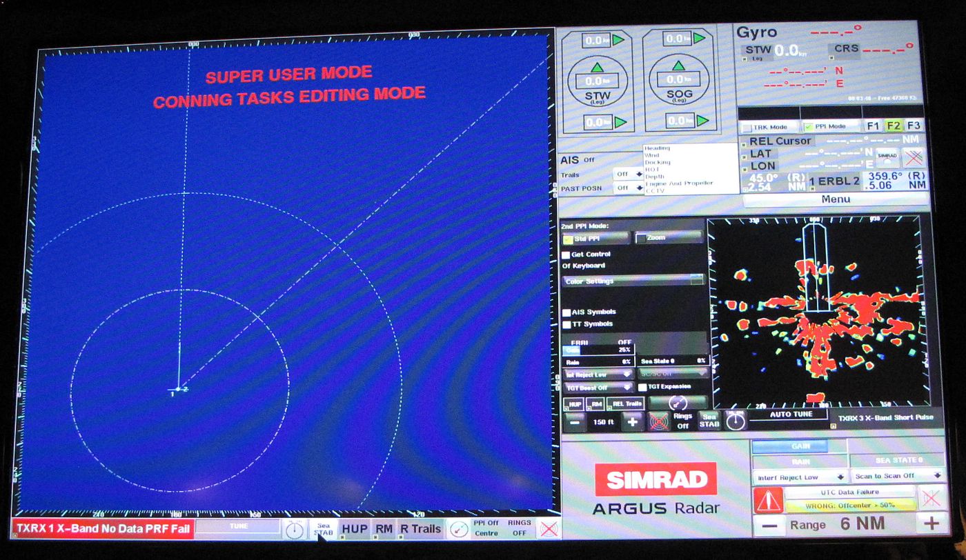
Task: Click R Trails in main PPI bar
Action: click(420, 529)
